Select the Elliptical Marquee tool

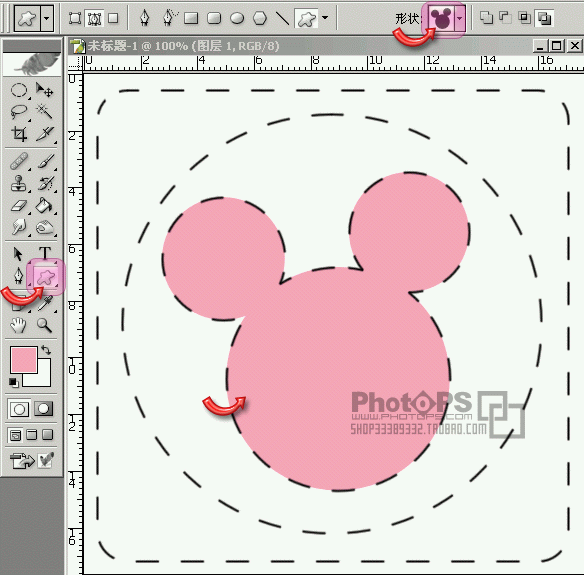coord(19,90)
